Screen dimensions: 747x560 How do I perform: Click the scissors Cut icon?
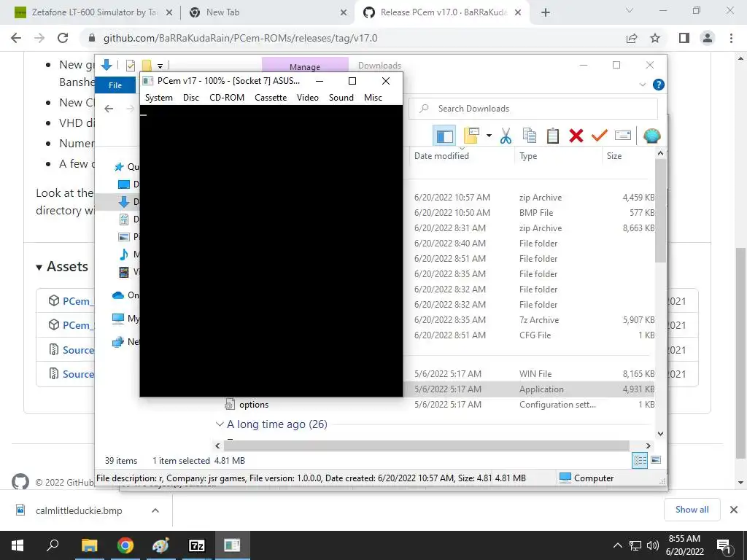tap(506, 136)
